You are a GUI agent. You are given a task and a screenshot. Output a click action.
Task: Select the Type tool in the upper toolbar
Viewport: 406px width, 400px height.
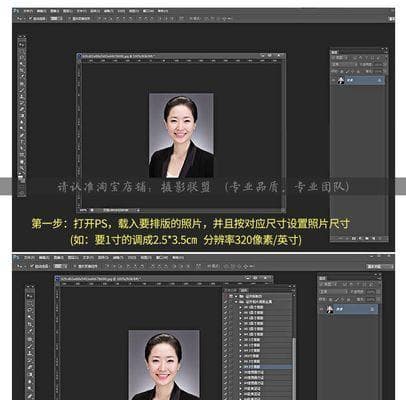[22, 141]
